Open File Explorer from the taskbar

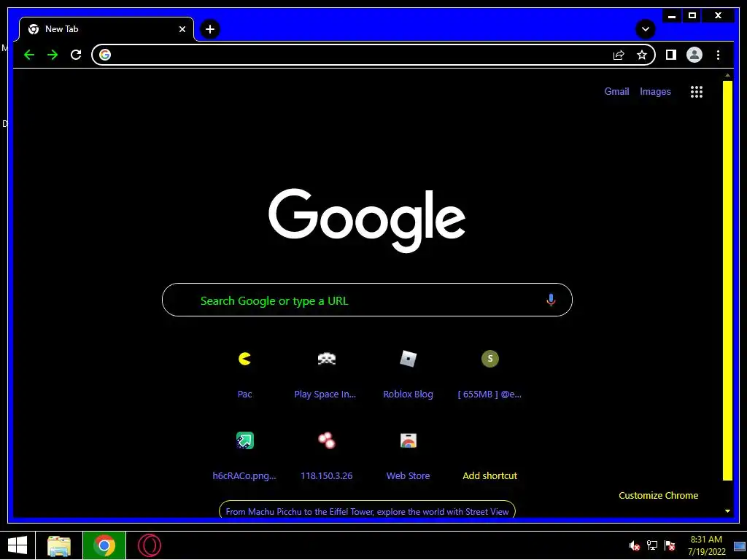click(59, 545)
